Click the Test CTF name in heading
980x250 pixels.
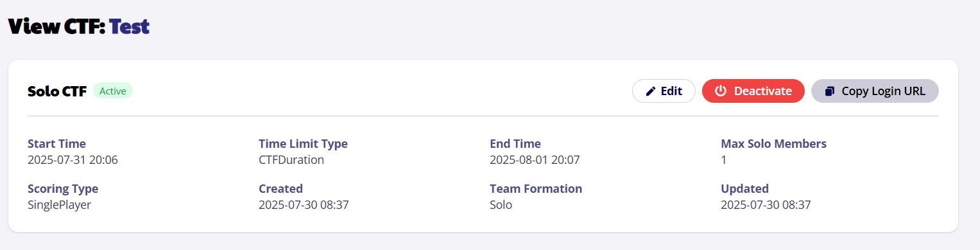pos(129,26)
